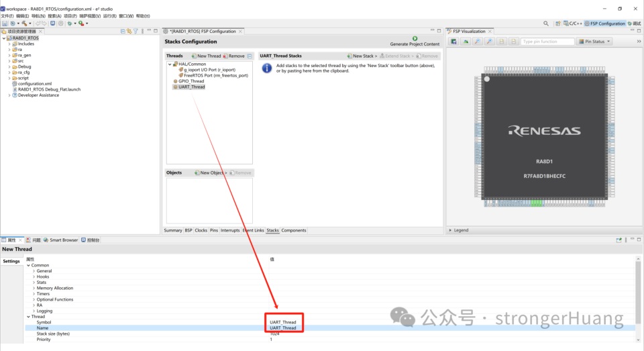This screenshot has width=644, height=351.
Task: Switch to the Smart Browser tab
Action: (61, 240)
